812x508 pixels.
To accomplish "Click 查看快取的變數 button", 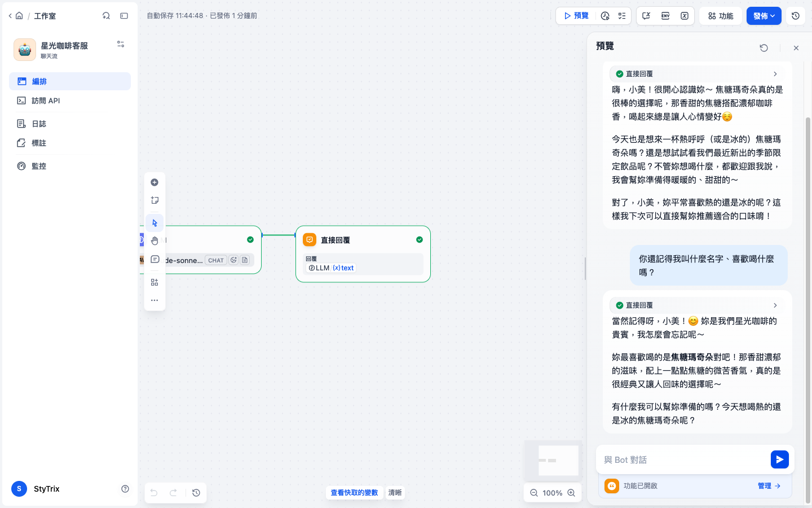I will coord(354,493).
